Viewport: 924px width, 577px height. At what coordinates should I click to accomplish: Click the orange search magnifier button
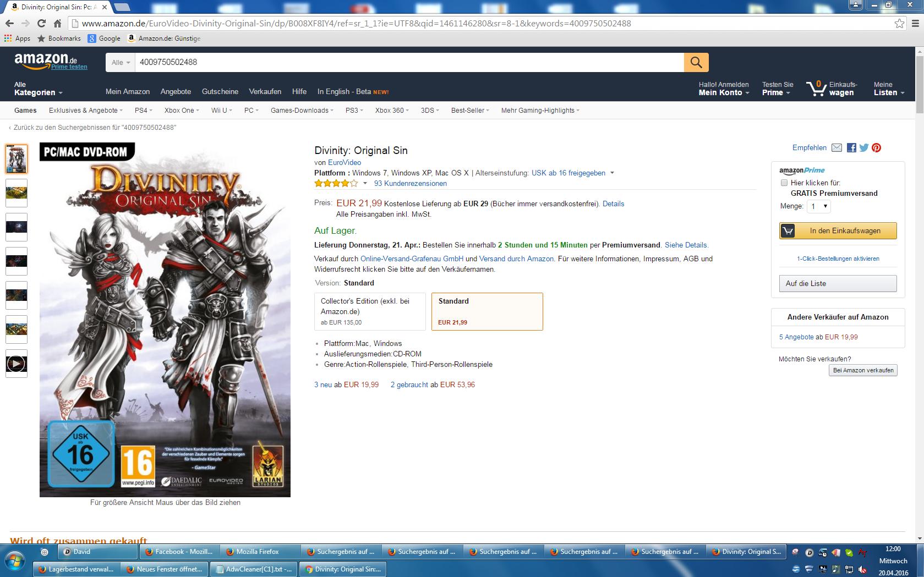[696, 62]
